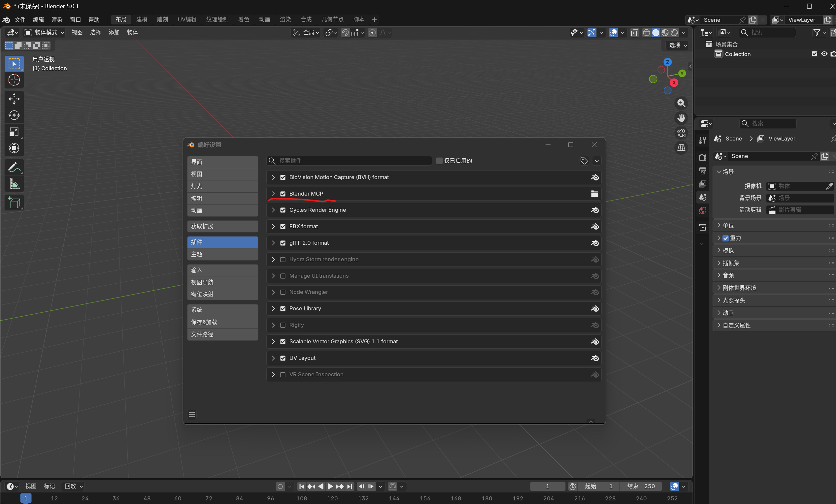The image size is (836, 504).
Task: Open the 主题 preferences section
Action: click(222, 254)
